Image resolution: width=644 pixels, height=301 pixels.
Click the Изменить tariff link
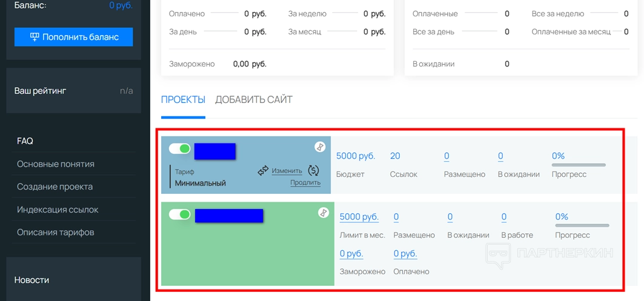click(287, 171)
